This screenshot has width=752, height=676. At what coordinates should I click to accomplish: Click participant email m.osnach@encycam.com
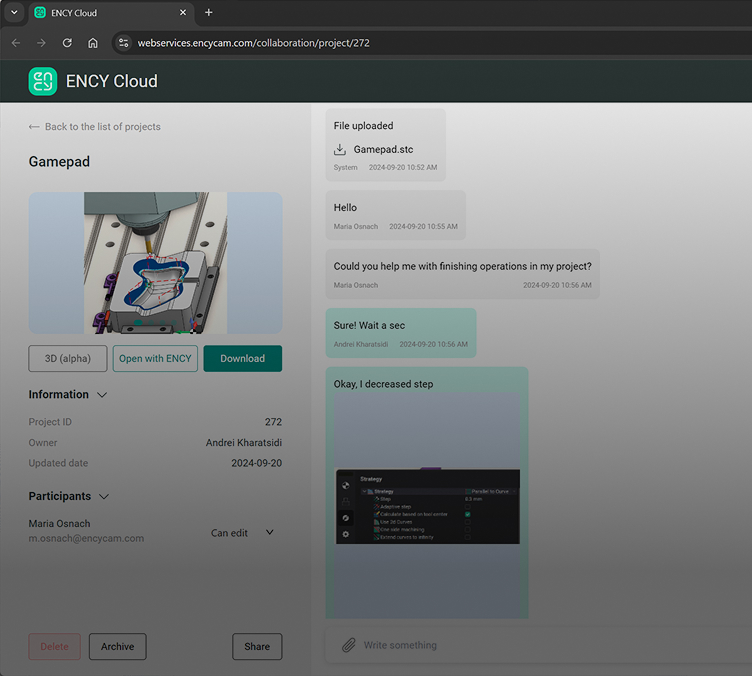point(86,538)
